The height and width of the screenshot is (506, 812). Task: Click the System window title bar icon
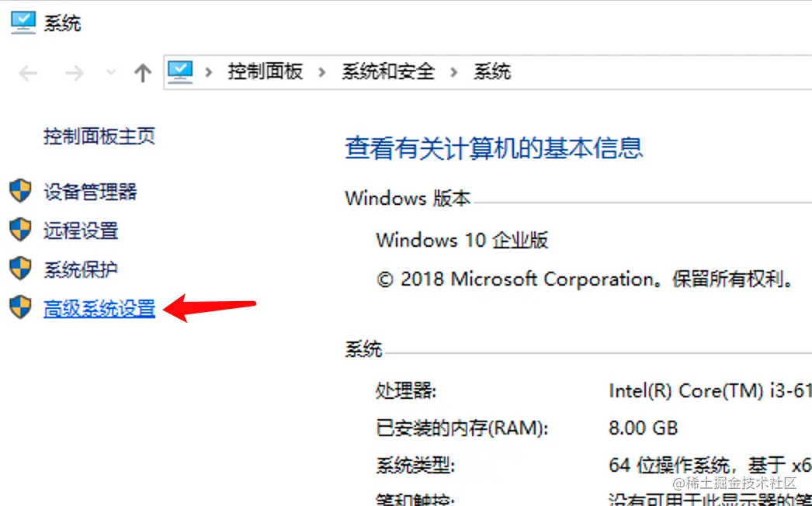coord(23,22)
